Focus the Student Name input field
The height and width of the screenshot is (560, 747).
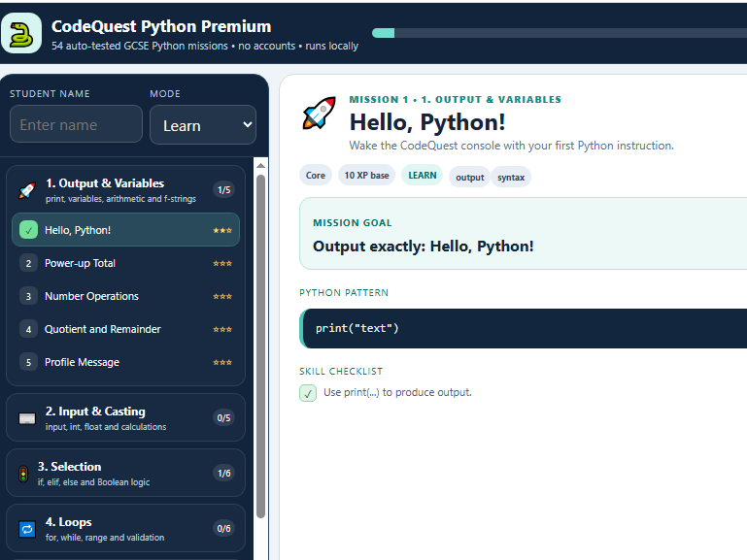pos(76,123)
